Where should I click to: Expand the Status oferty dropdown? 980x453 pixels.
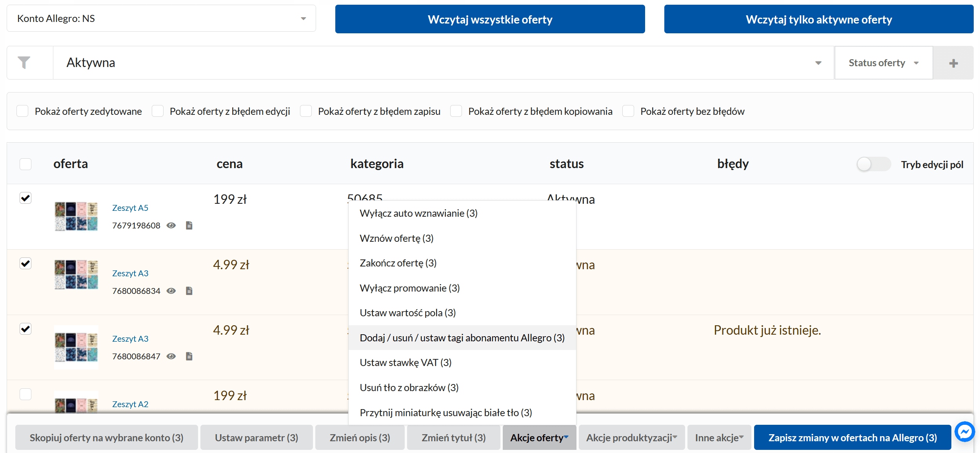pos(883,63)
